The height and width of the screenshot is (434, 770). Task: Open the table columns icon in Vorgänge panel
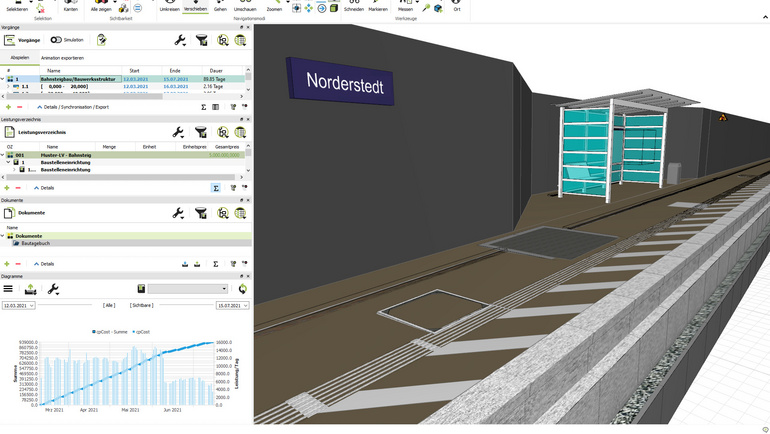pos(240,40)
